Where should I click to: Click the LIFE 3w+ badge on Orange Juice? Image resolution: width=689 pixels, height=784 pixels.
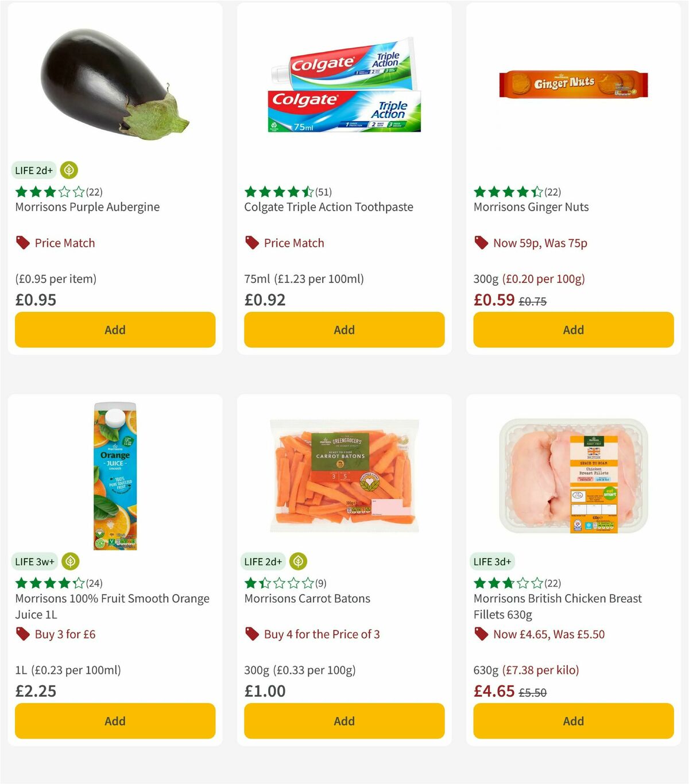pyautogui.click(x=34, y=561)
